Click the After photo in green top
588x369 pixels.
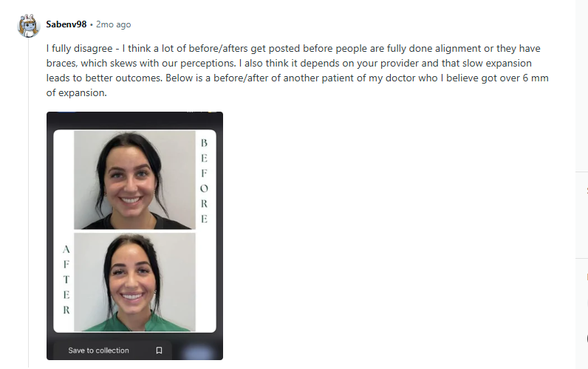coord(134,282)
